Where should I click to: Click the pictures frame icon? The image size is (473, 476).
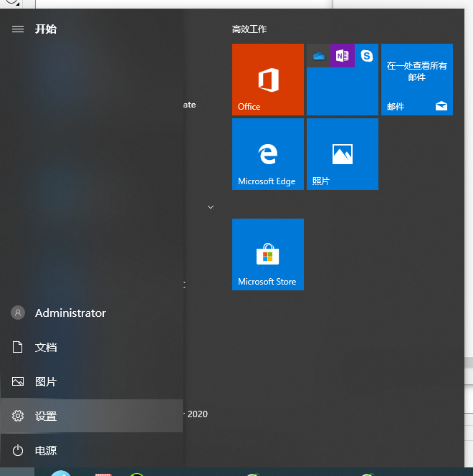pos(18,381)
